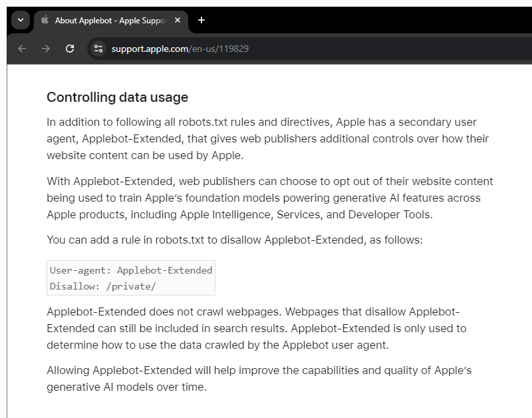This screenshot has width=532, height=418.
Task: Select the robots.txt code block
Action: [x=130, y=278]
